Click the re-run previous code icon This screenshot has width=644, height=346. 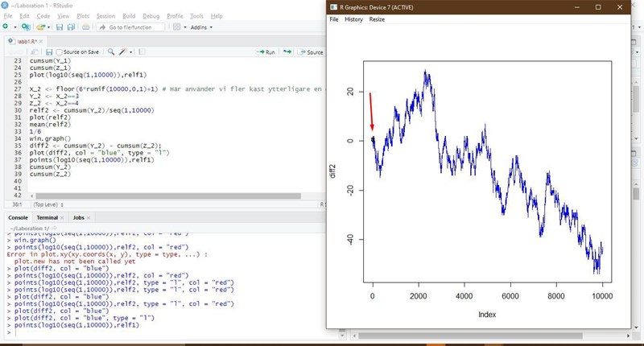[x=286, y=51]
